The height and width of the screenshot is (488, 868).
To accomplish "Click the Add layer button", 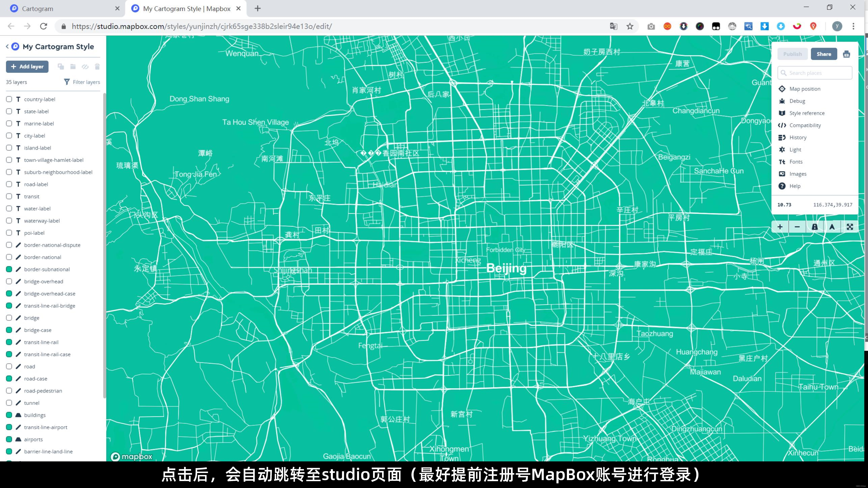I will click(27, 67).
